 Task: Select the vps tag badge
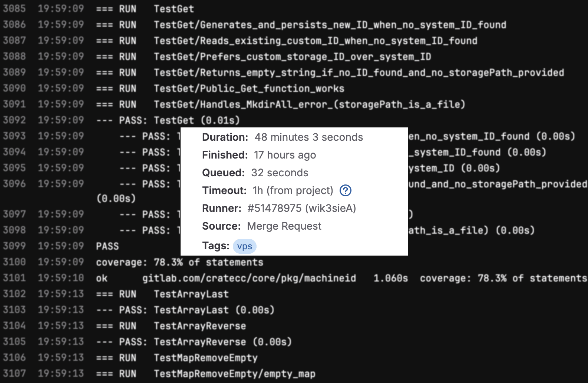pos(245,246)
